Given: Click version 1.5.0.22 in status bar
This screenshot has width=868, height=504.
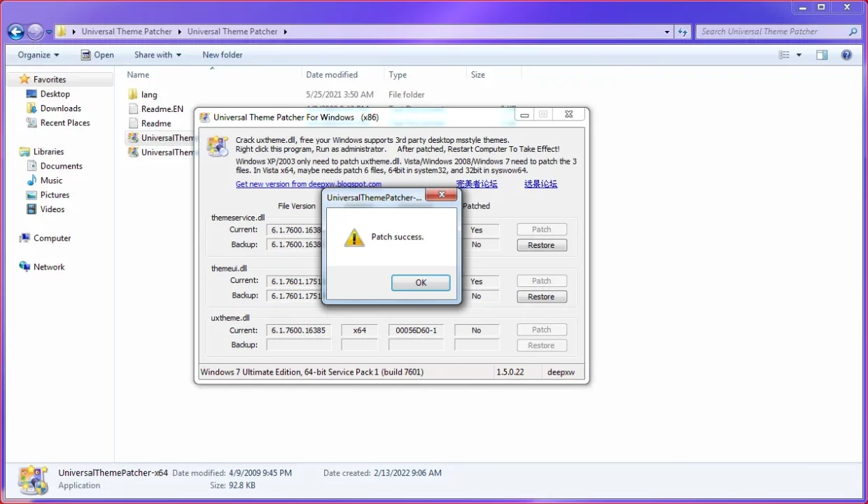Looking at the screenshot, I should coord(510,372).
